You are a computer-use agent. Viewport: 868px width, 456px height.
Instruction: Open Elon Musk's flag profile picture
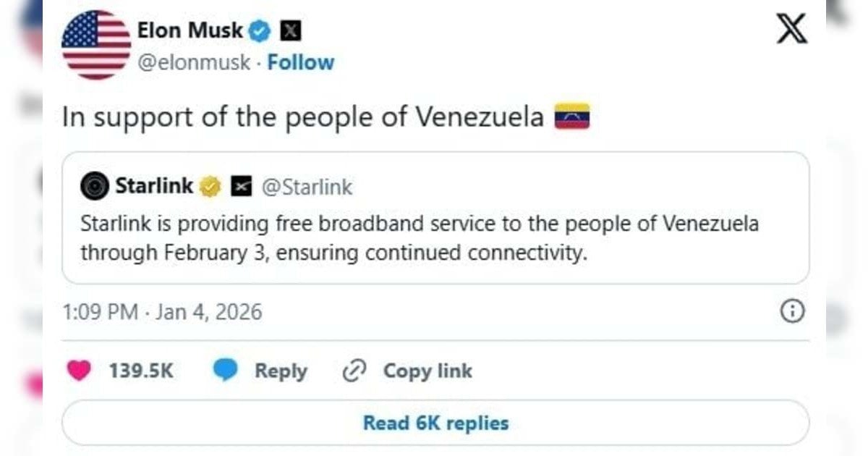point(96,45)
